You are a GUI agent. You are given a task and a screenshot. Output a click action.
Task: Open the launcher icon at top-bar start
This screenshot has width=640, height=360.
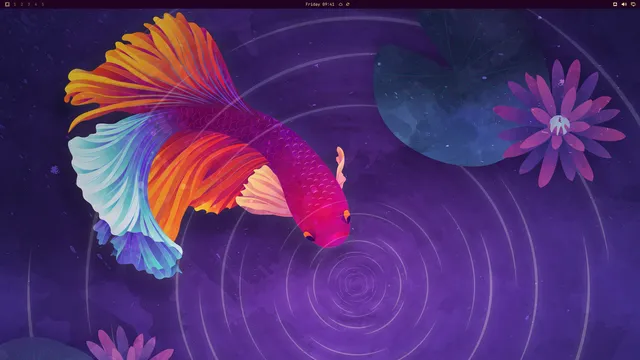click(7, 4)
